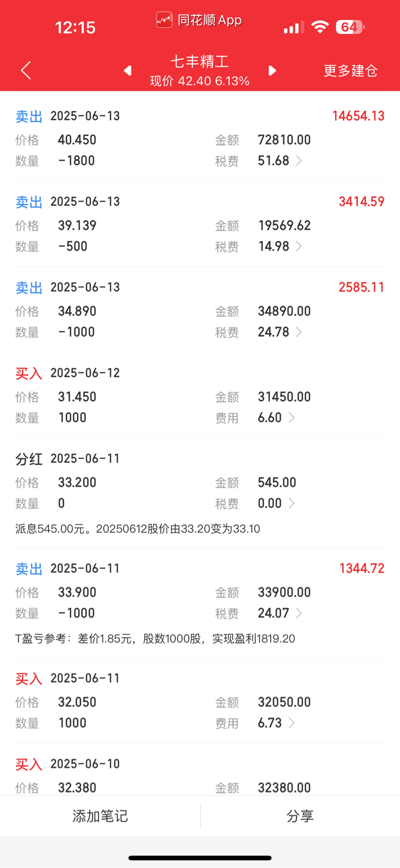The height and width of the screenshot is (868, 400).
Task: Tap 添加笔记 at the bottom
Action: click(x=100, y=816)
